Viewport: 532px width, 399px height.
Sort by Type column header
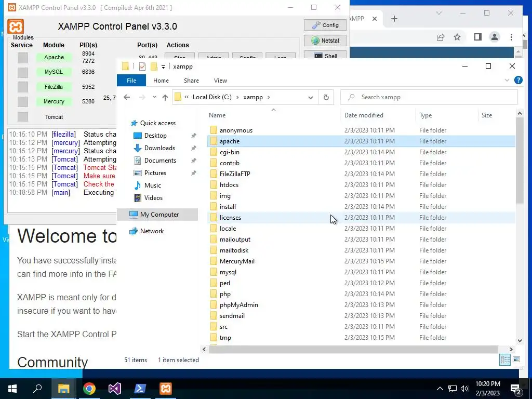click(x=447, y=115)
